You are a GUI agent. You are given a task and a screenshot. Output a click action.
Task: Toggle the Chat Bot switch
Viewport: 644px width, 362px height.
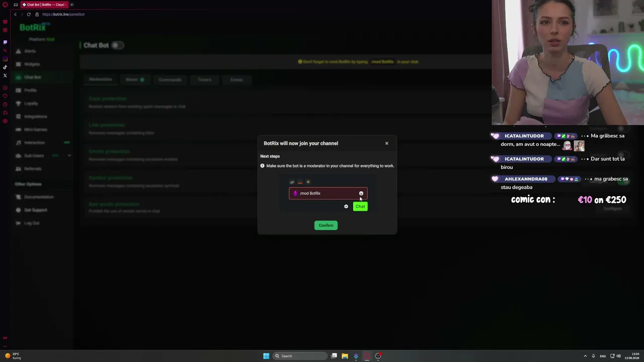point(117,45)
